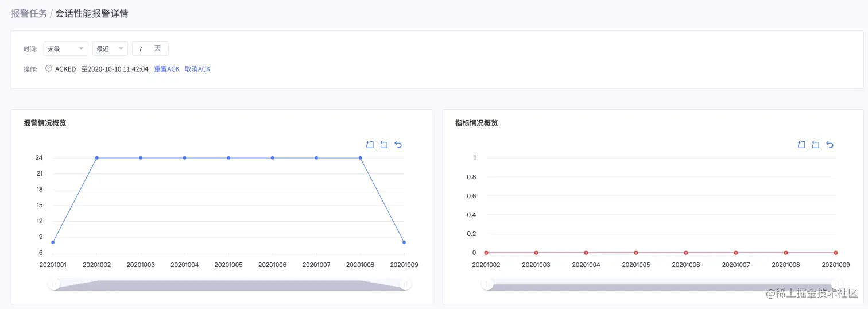Select the 20201001 data point in 报警情况概览
This screenshot has width=868, height=309.
(x=53, y=242)
